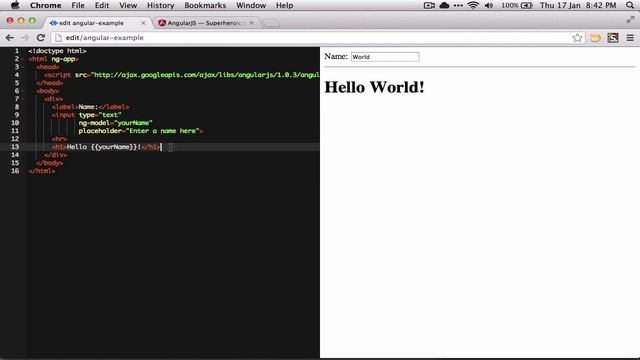The height and width of the screenshot is (360, 640).
Task: Click ng-model="yourName" on line 10
Action: 116,123
